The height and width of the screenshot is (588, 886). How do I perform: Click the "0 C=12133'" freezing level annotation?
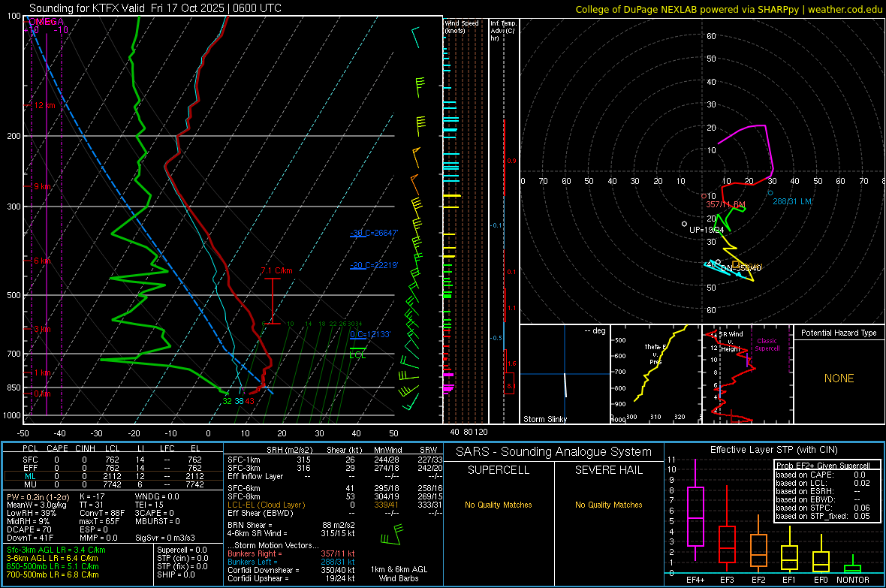pyautogui.click(x=370, y=334)
